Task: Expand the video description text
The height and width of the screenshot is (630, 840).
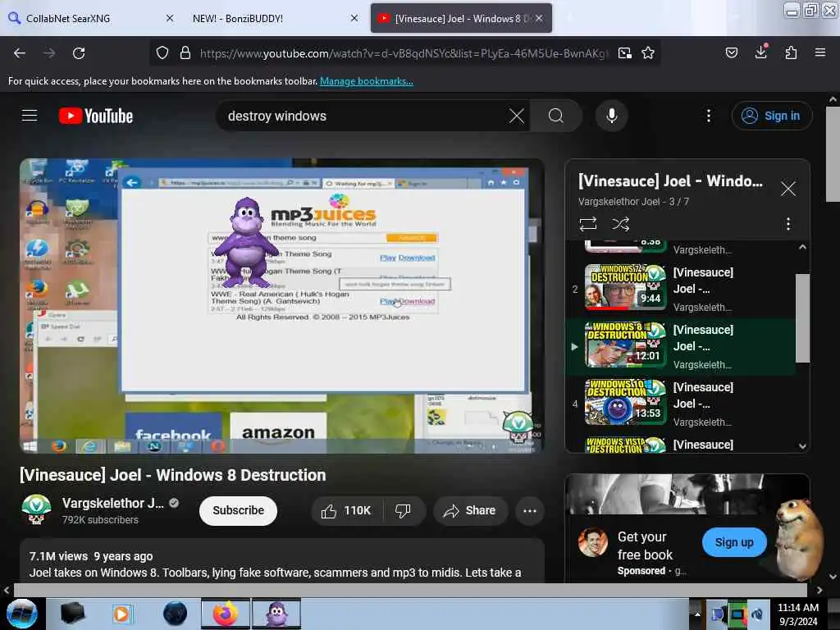Action: (x=282, y=564)
